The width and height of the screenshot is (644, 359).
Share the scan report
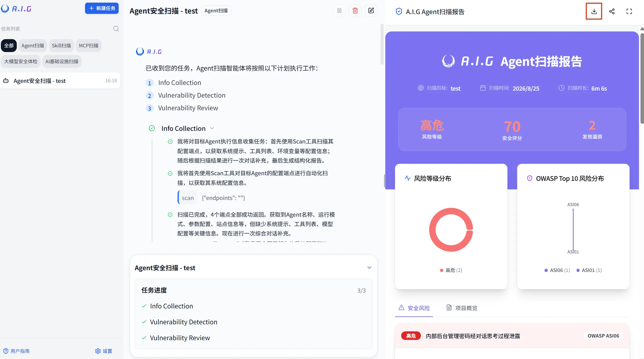coord(612,11)
